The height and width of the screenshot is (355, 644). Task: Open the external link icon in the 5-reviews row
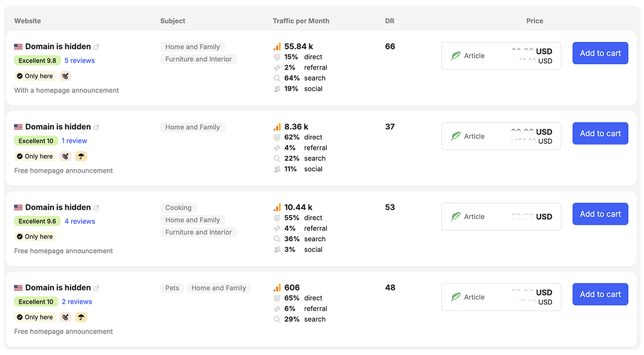coord(97,47)
